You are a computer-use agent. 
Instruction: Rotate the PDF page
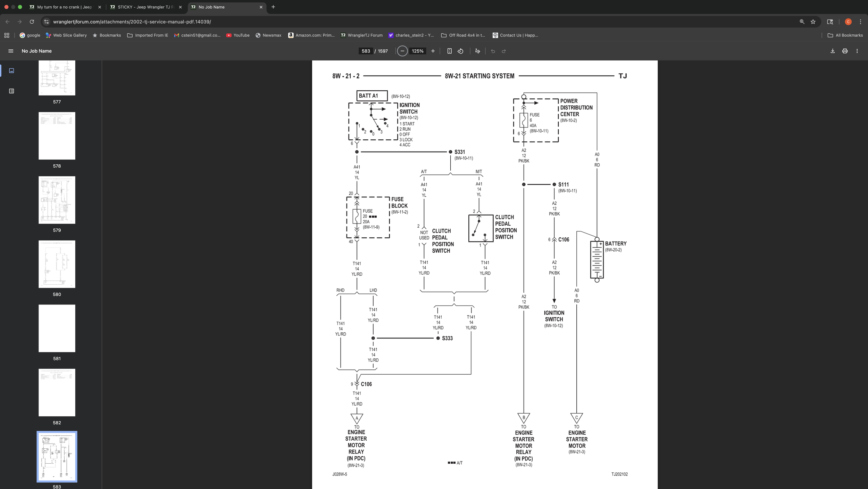[x=460, y=51]
